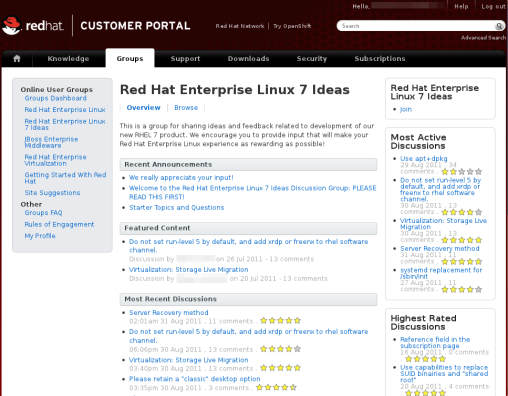Open the Support tab
This screenshot has width=508, height=396.
point(185,59)
